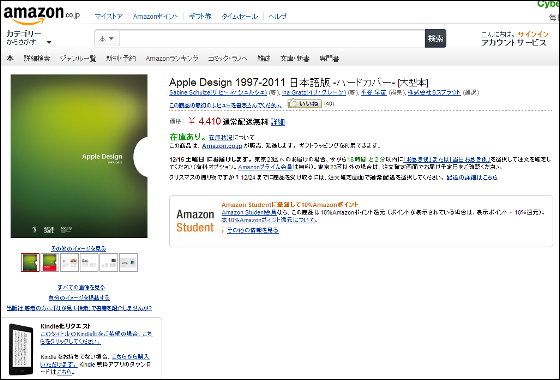
Task: Click the stock status link next to 在庫あり
Action: 220,138
